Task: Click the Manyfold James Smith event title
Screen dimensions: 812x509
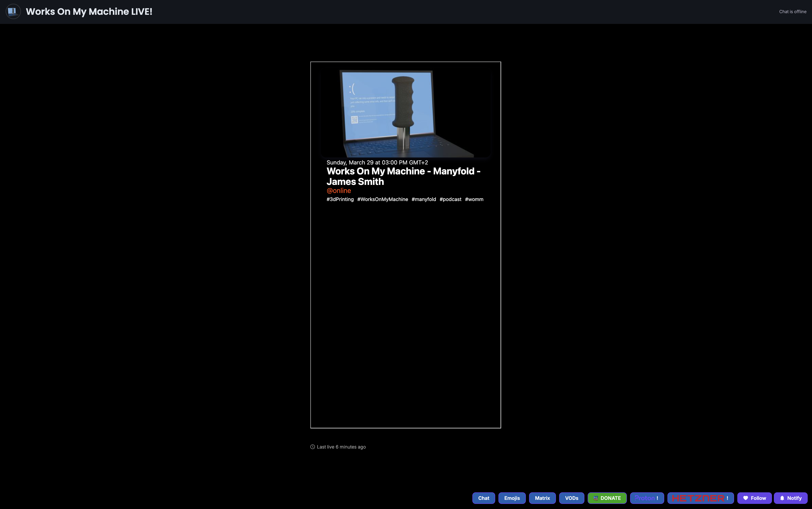Action: pos(403,176)
